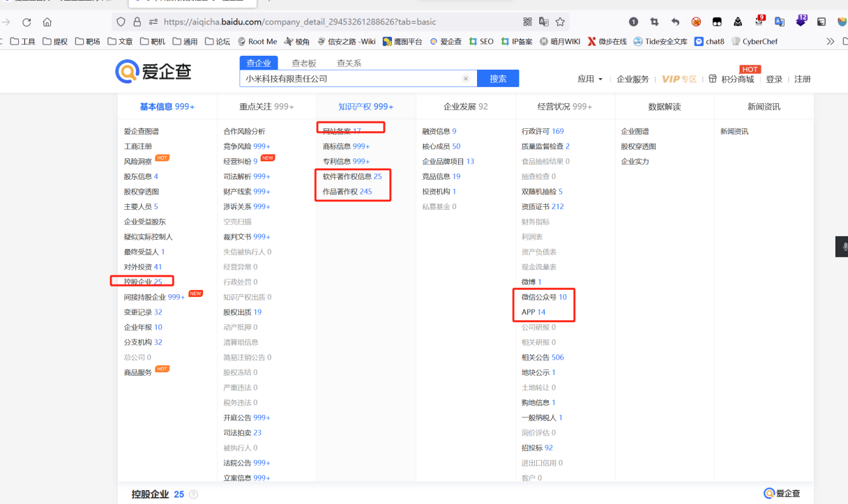
Task: Open the purple download extension with badge 12
Action: point(801,20)
